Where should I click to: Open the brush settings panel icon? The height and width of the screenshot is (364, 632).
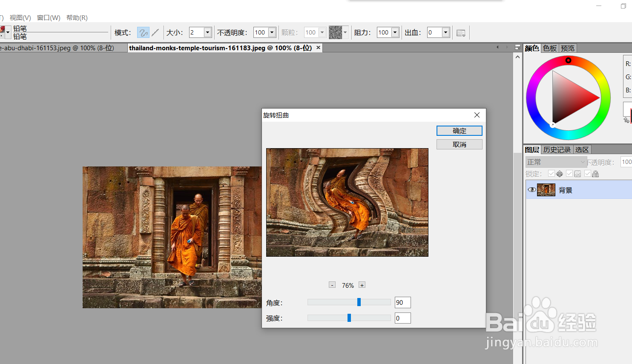point(461,33)
